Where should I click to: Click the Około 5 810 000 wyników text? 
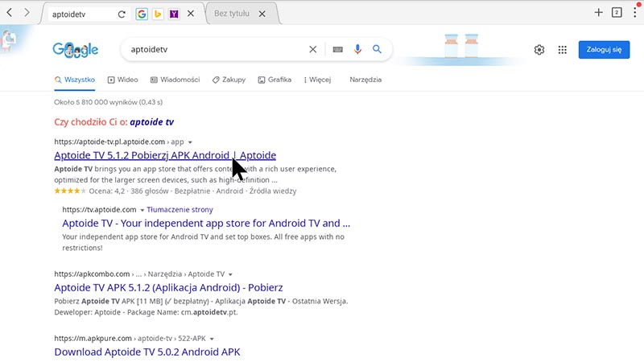pos(109,102)
